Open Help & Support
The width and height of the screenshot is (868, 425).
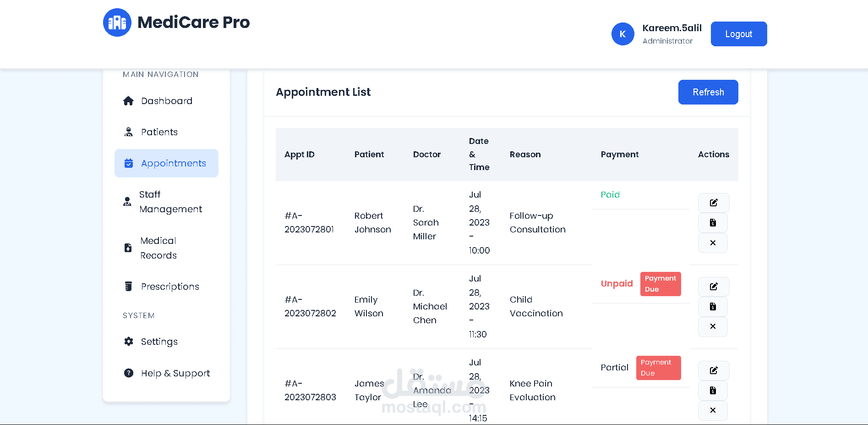175,373
